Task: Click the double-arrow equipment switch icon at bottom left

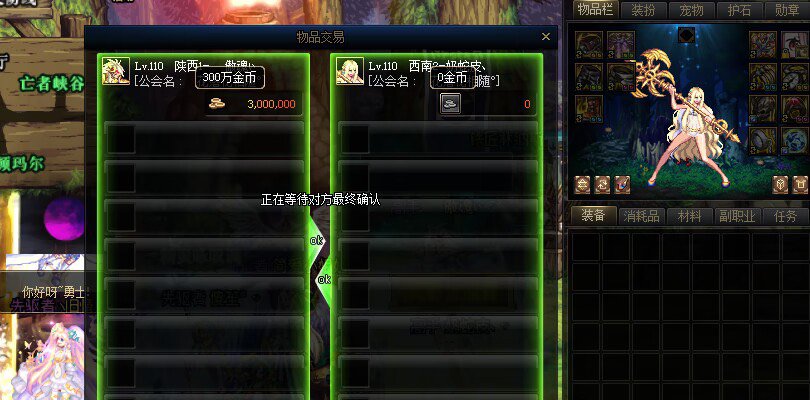Action: 583,184
